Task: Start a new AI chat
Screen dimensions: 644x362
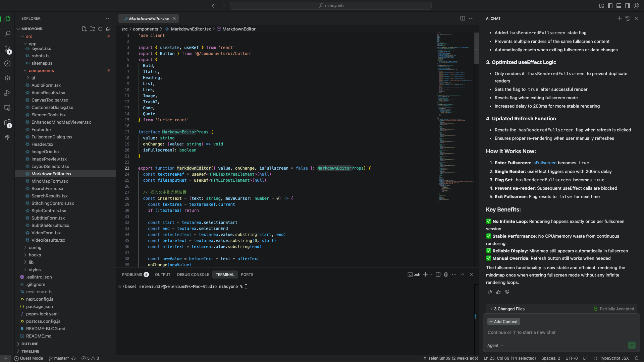Action: tap(620, 18)
